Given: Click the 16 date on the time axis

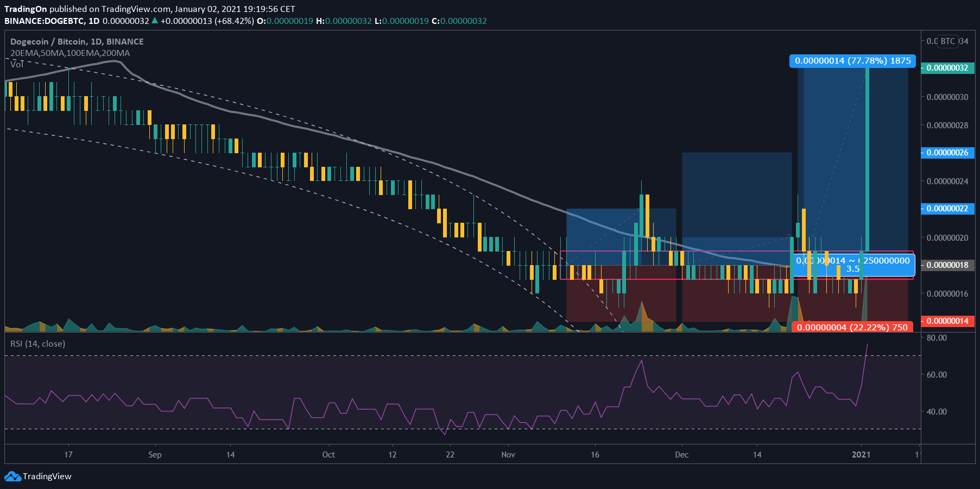Looking at the screenshot, I should click(595, 455).
